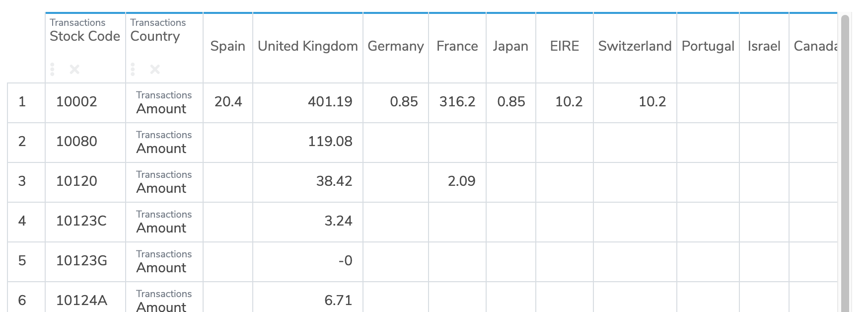868x312 pixels.
Task: Open Stock Code column drag handle menu
Action: pos(53,69)
